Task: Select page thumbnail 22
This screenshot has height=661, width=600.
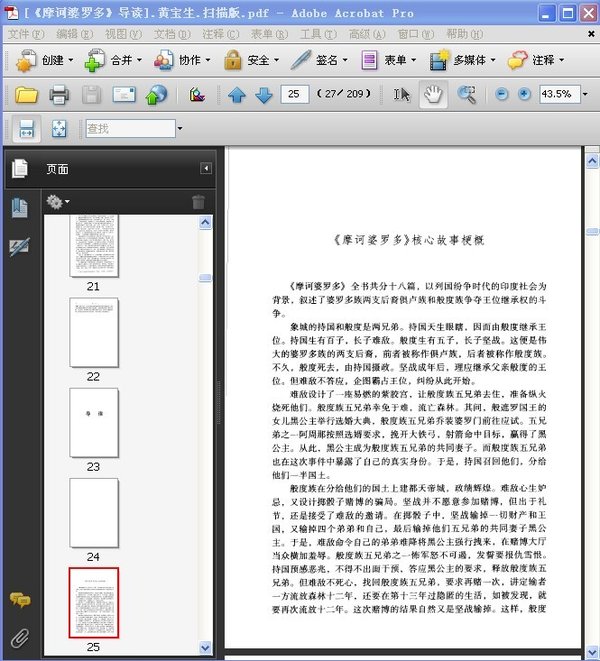Action: click(x=94, y=333)
